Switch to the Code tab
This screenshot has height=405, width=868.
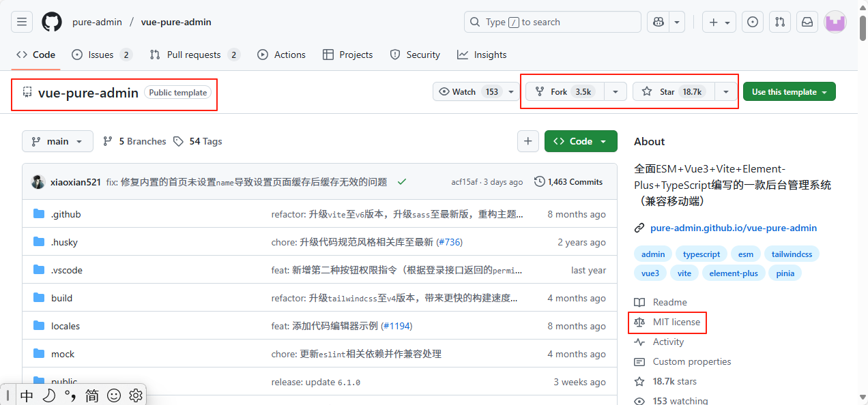click(x=36, y=55)
